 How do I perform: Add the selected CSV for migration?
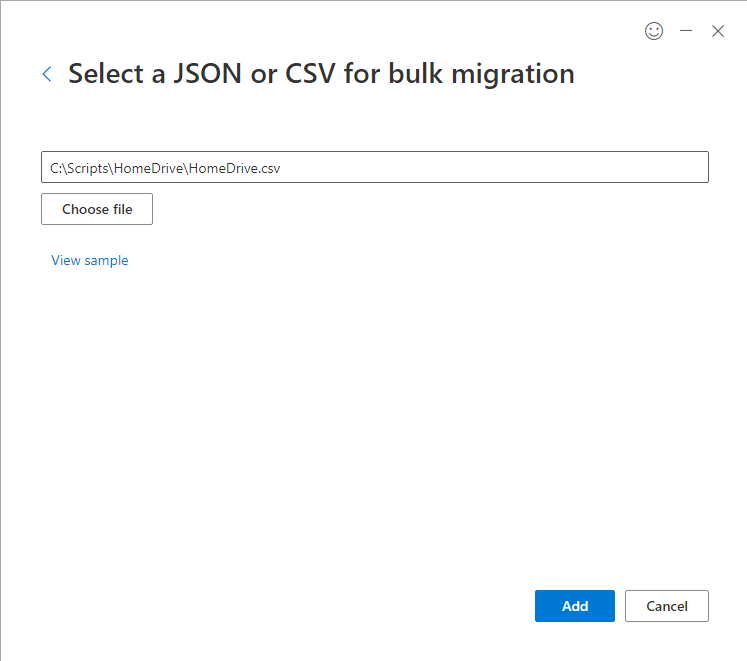(x=575, y=606)
